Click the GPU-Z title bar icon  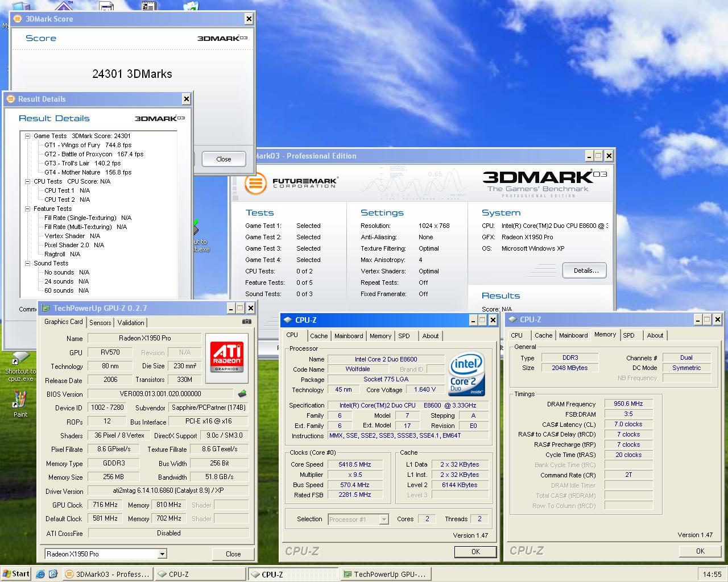tap(45, 308)
